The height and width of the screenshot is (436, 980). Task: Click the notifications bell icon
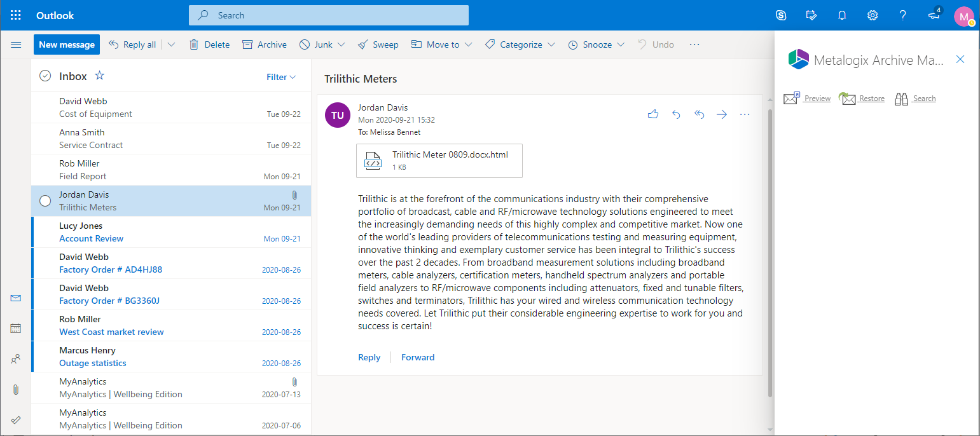842,15
